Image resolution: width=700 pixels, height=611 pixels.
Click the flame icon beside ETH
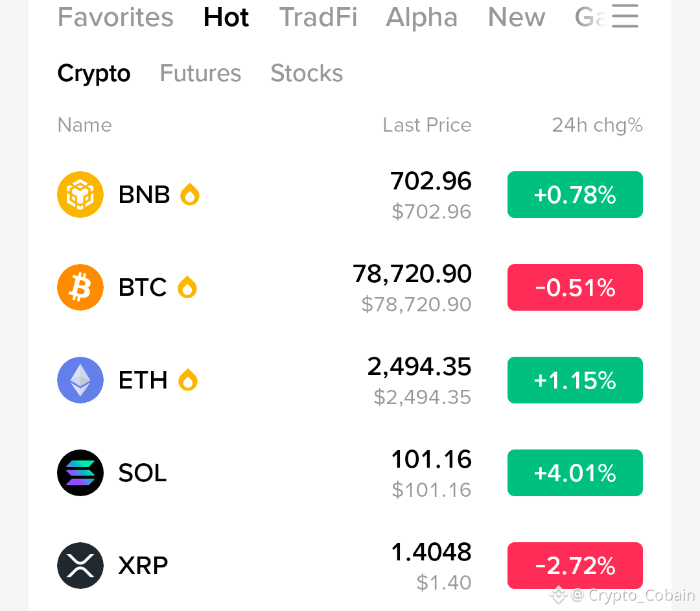pos(188,379)
